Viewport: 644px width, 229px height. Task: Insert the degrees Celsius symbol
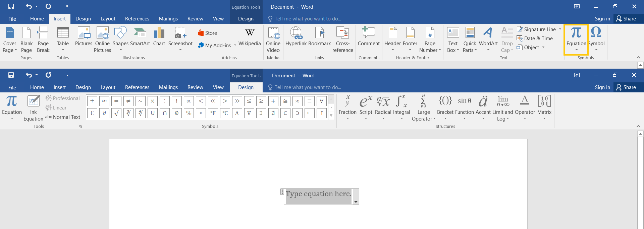tap(225, 113)
